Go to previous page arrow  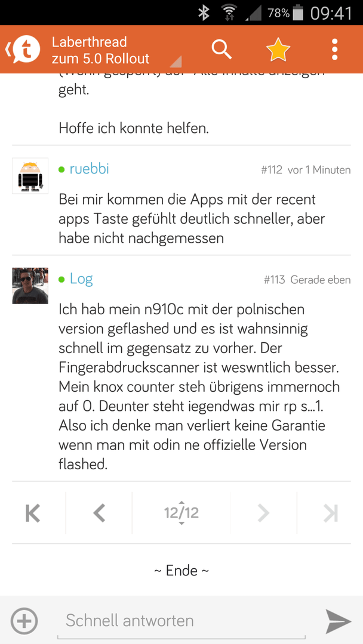click(x=99, y=513)
